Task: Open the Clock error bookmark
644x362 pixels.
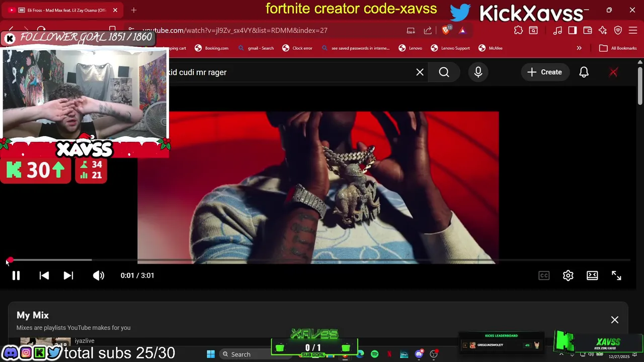Action: click(297, 48)
